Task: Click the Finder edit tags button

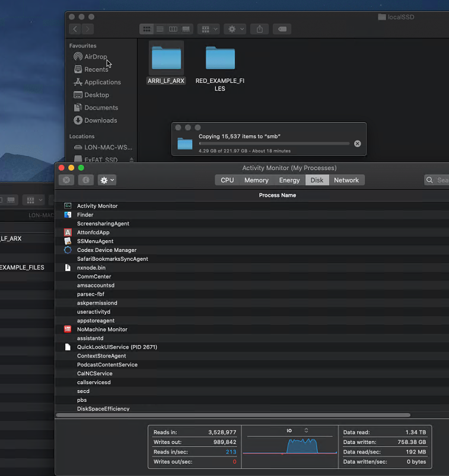Action: tap(282, 29)
